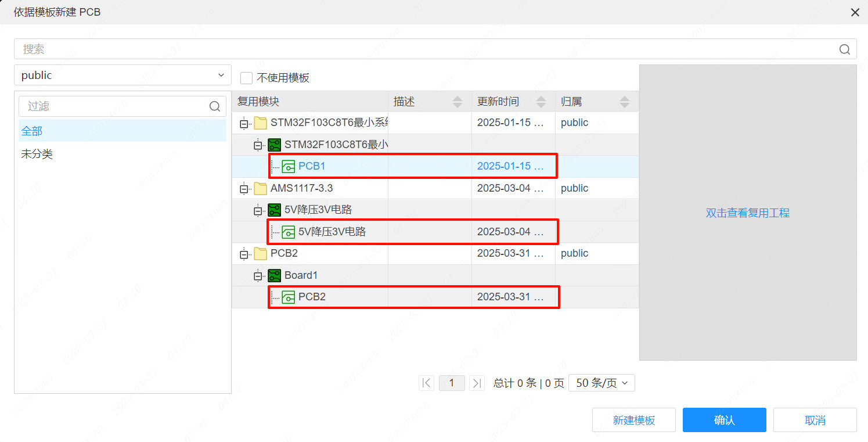The image size is (868, 442).
Task: Click the STM32F103C8T6最小 schematic icon
Action: [274, 144]
